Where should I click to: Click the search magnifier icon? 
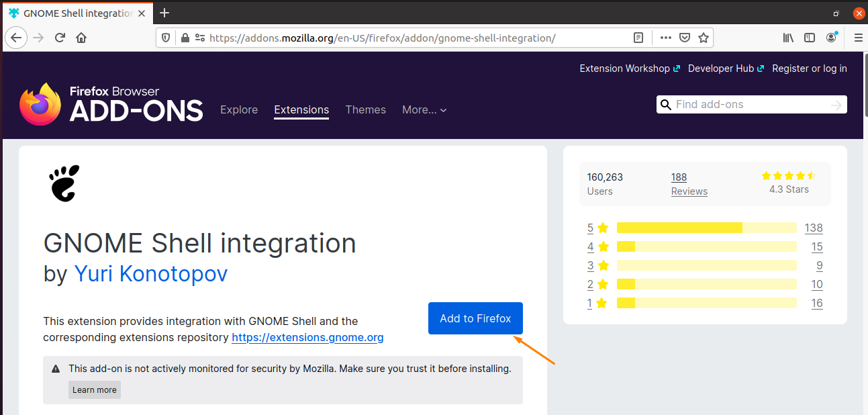[666, 105]
